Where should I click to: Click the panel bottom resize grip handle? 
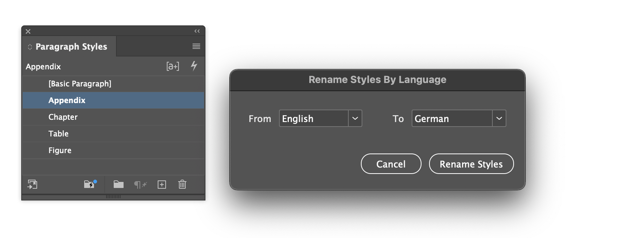113,197
